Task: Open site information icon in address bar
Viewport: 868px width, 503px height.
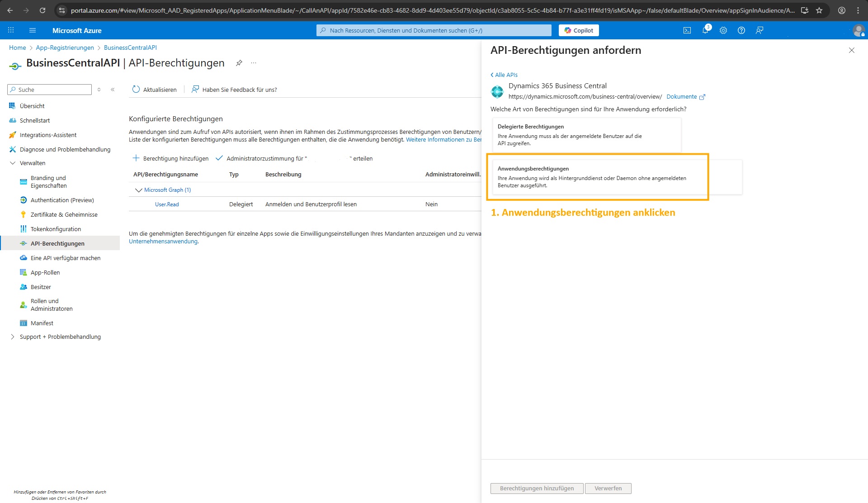Action: 62,10
